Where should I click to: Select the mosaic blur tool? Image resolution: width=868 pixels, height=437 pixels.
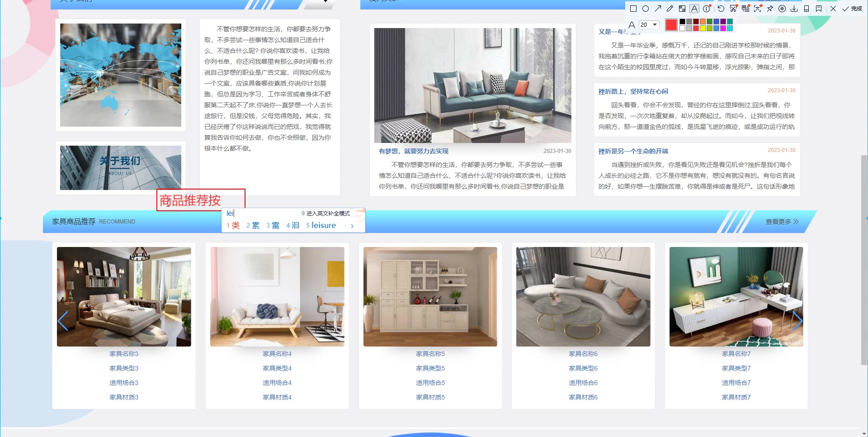[x=682, y=9]
